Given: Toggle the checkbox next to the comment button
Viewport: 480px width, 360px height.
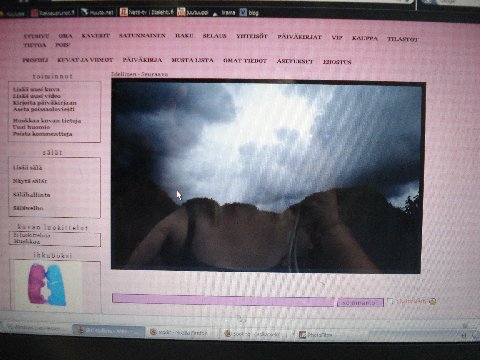Looking at the screenshot, I should pyautogui.click(x=390, y=301).
